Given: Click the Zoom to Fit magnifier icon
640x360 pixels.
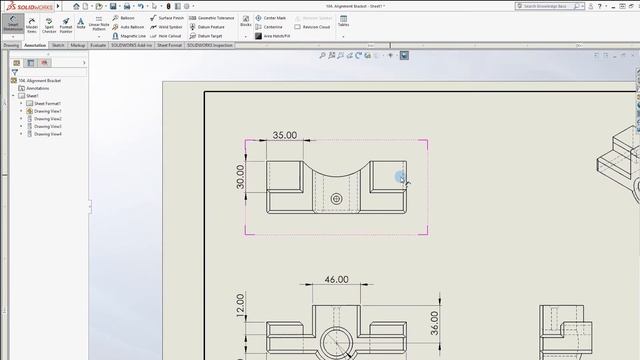Looking at the screenshot, I should (322, 56).
